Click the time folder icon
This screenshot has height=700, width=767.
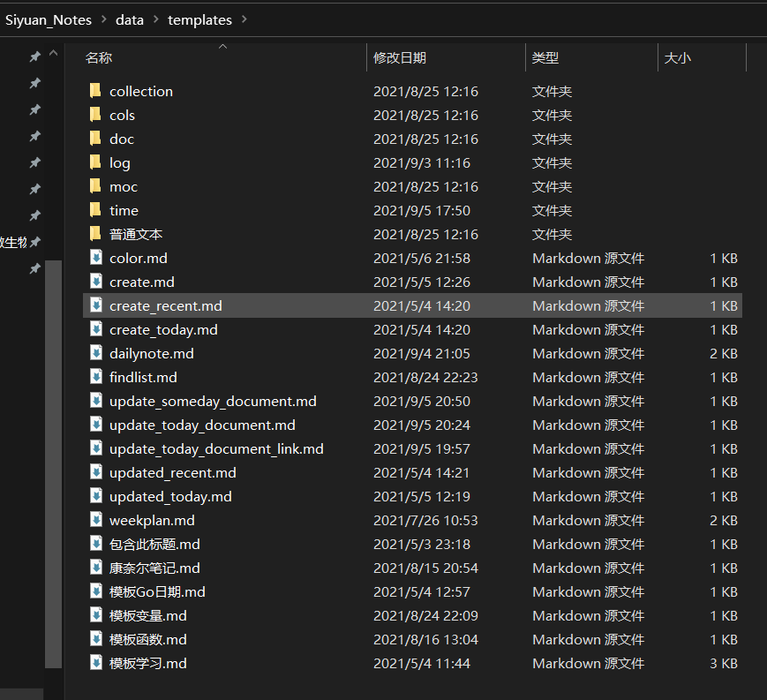(95, 210)
